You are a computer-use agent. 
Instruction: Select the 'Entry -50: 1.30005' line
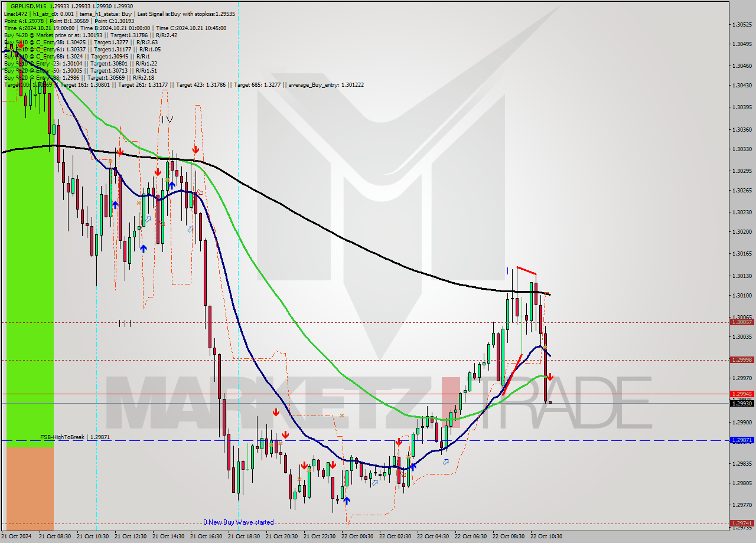(x=80, y=70)
